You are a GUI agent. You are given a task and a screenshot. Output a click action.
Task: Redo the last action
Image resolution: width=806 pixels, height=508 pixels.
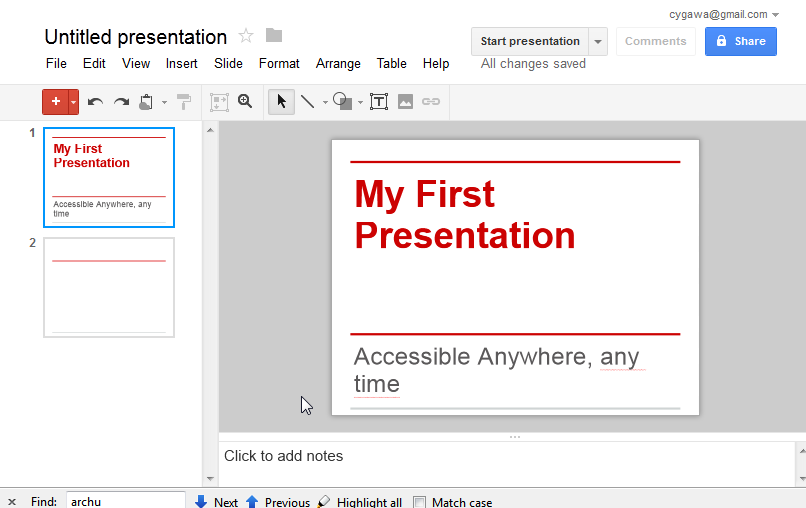(121, 101)
